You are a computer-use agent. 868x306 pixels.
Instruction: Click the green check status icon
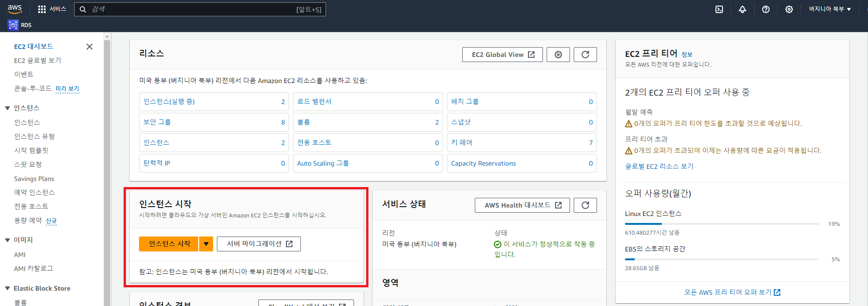click(x=498, y=244)
